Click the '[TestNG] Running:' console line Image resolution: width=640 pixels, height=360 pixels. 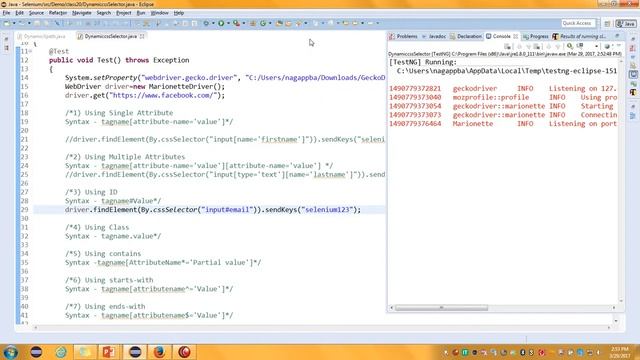423,62
